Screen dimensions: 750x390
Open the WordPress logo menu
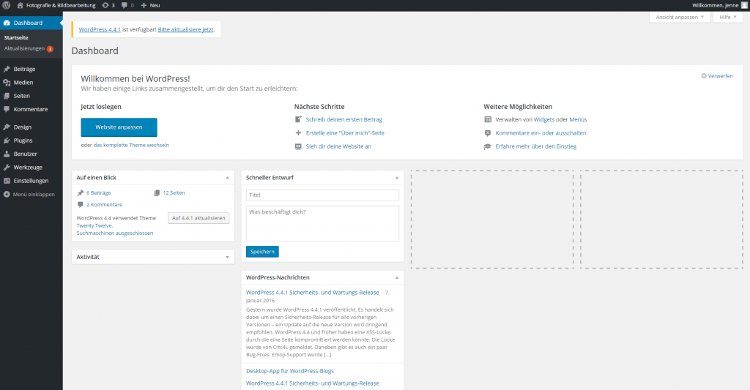[6, 5]
